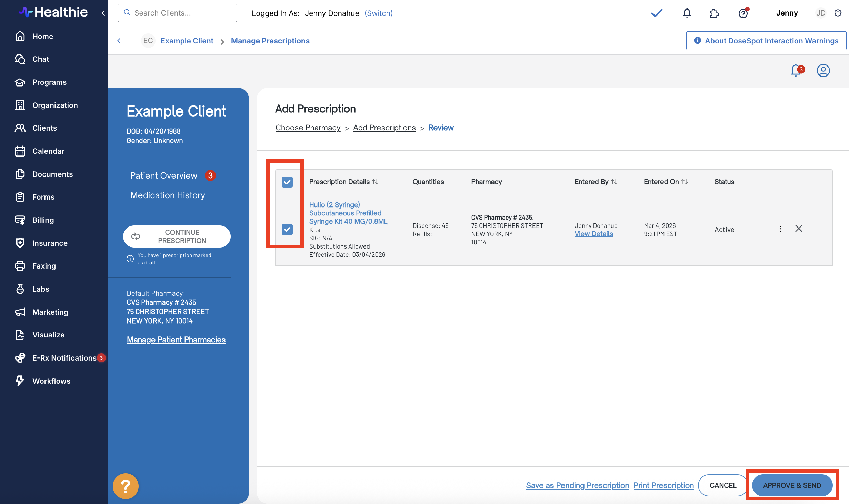The height and width of the screenshot is (504, 849).
Task: Click the tasks checkmark icon in header
Action: (657, 13)
